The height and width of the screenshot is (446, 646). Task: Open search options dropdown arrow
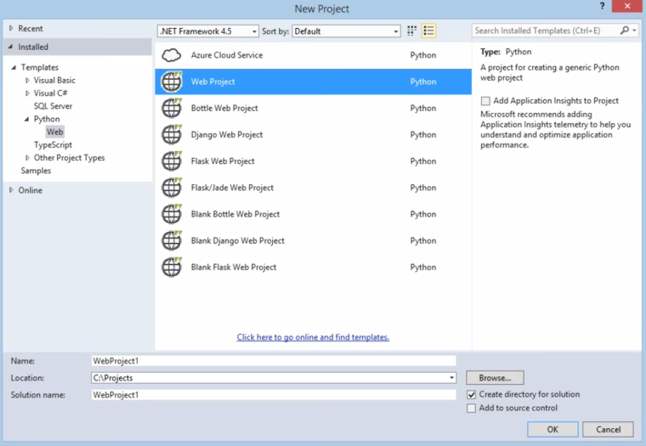[x=634, y=30]
